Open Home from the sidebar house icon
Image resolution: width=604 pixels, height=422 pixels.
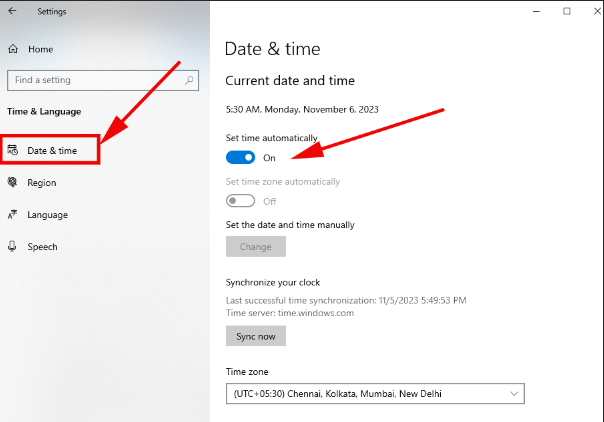[x=13, y=49]
